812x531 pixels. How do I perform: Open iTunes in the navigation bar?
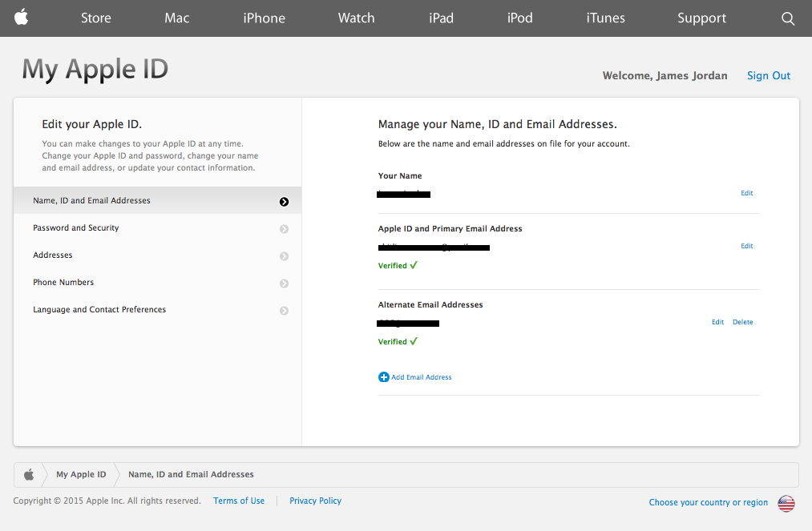click(x=605, y=18)
